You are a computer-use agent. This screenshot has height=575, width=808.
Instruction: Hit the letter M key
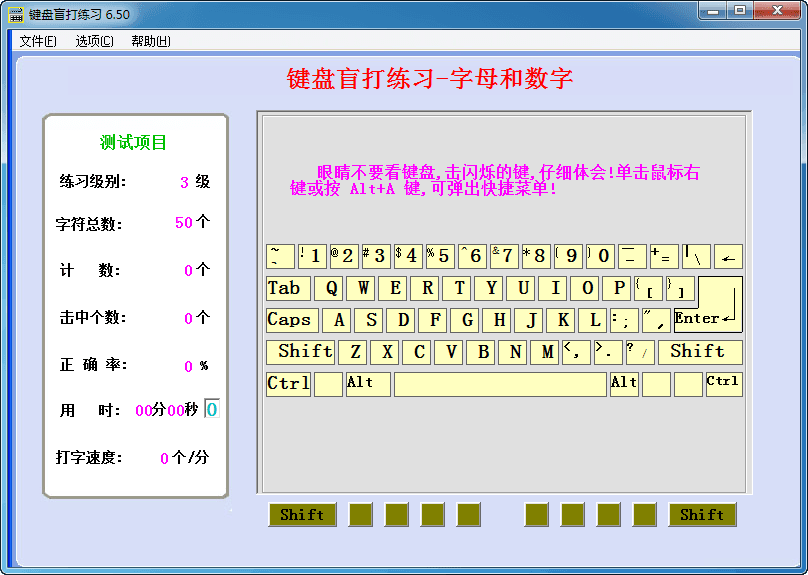[x=547, y=352]
